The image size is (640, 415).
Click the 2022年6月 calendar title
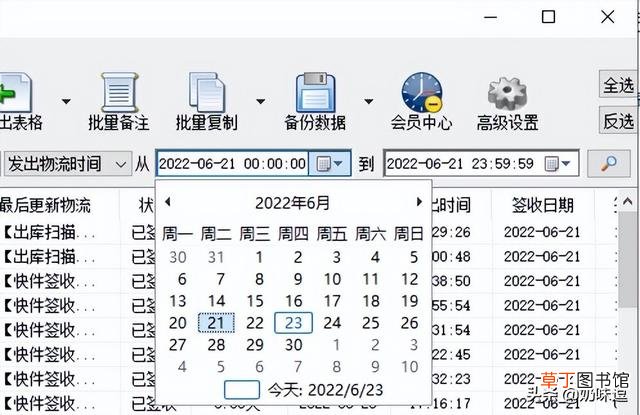pyautogui.click(x=292, y=203)
